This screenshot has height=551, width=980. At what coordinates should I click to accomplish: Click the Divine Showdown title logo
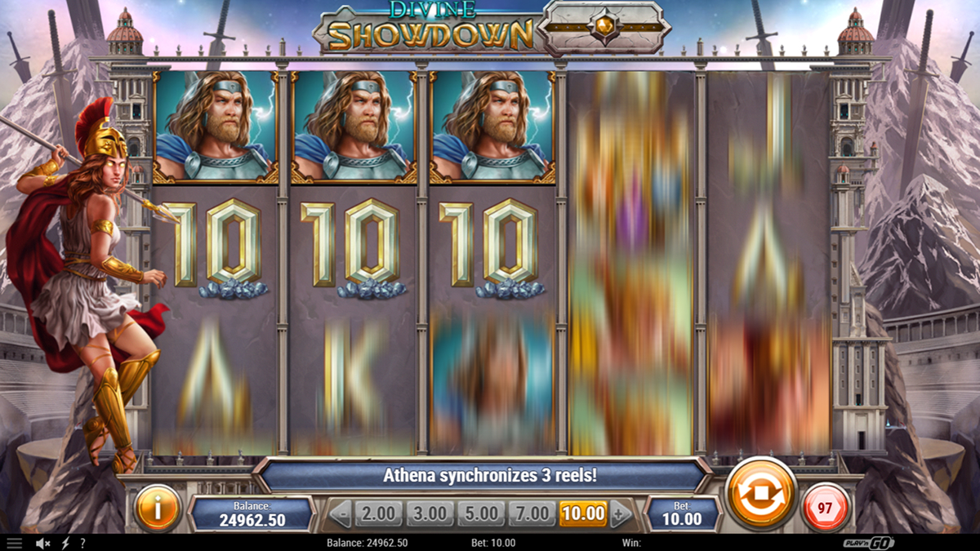point(425,27)
